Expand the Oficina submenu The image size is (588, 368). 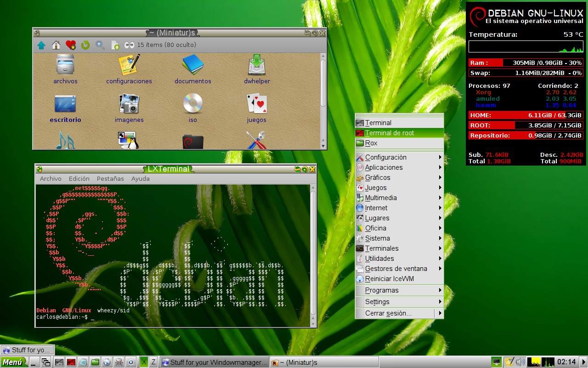(x=399, y=228)
